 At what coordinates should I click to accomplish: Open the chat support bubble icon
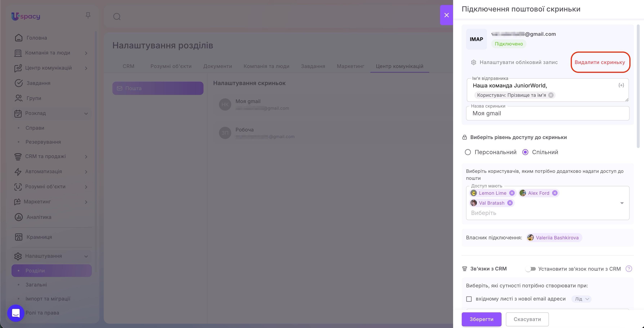point(16,313)
